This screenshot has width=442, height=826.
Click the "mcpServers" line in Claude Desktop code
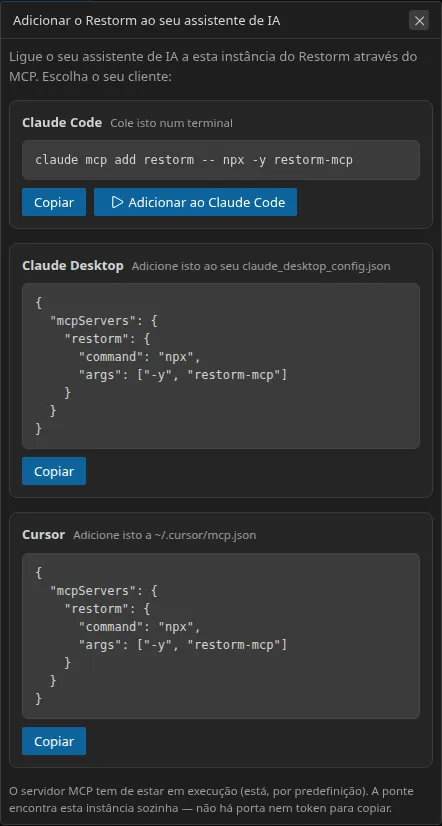point(103,321)
